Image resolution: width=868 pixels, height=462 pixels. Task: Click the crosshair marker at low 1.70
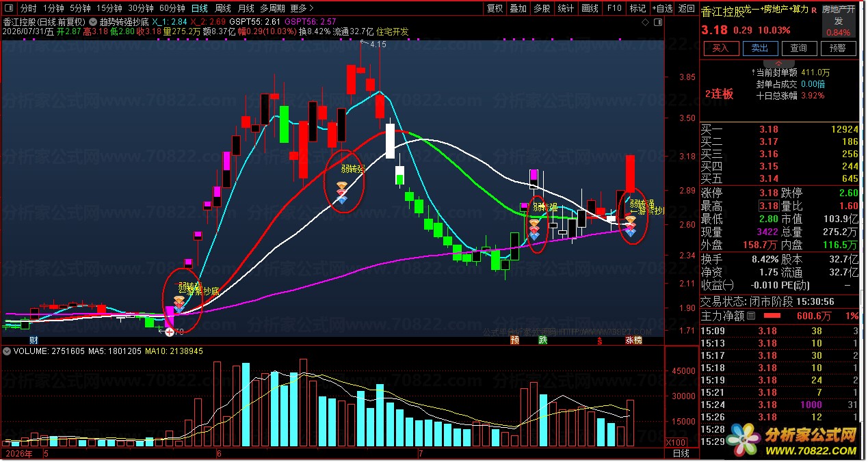point(169,332)
